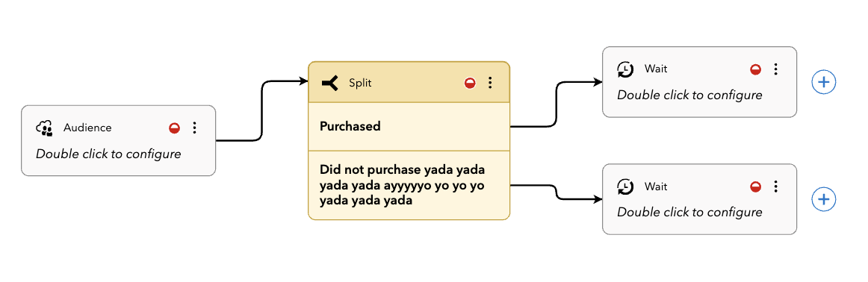The height and width of the screenshot is (282, 868).
Task: Select the Audience node configure text
Action: [x=108, y=154]
